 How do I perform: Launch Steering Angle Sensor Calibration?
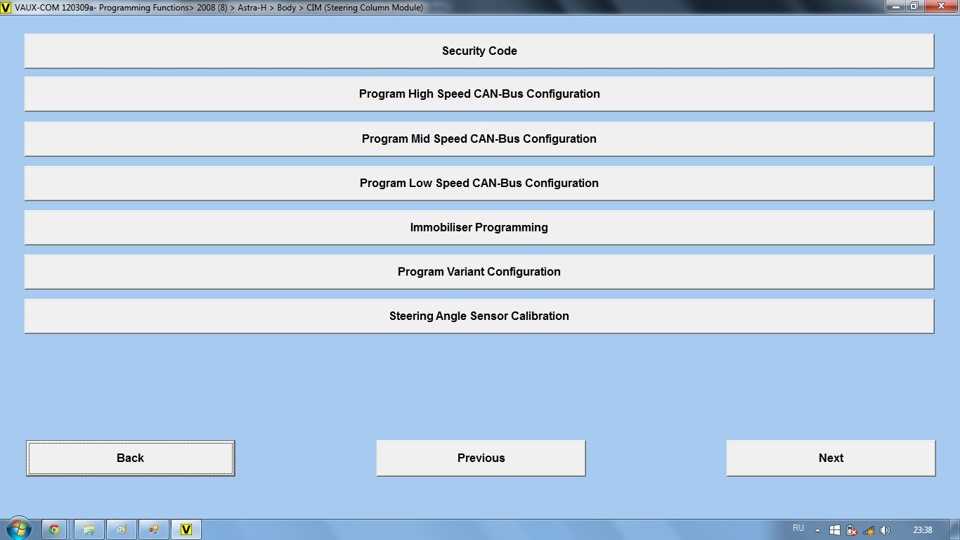click(479, 316)
